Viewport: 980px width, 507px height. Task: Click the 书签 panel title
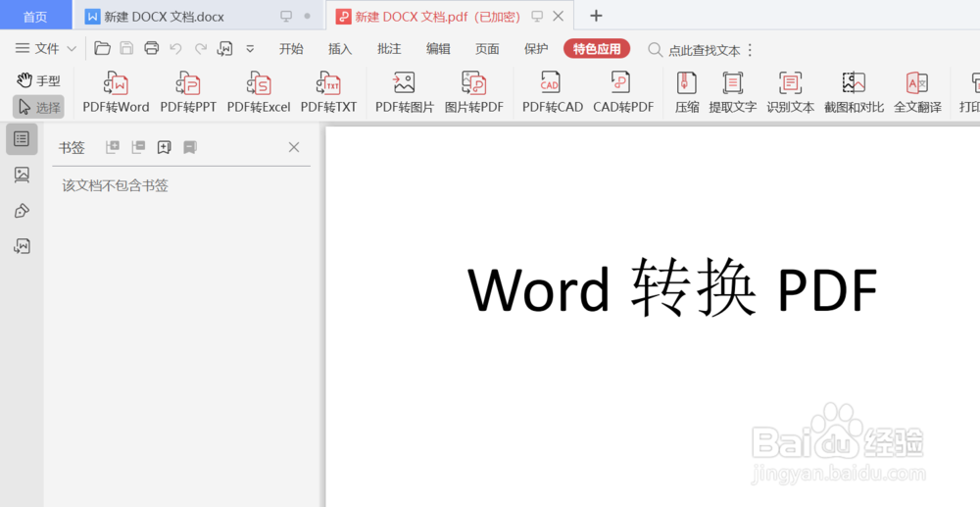72,147
